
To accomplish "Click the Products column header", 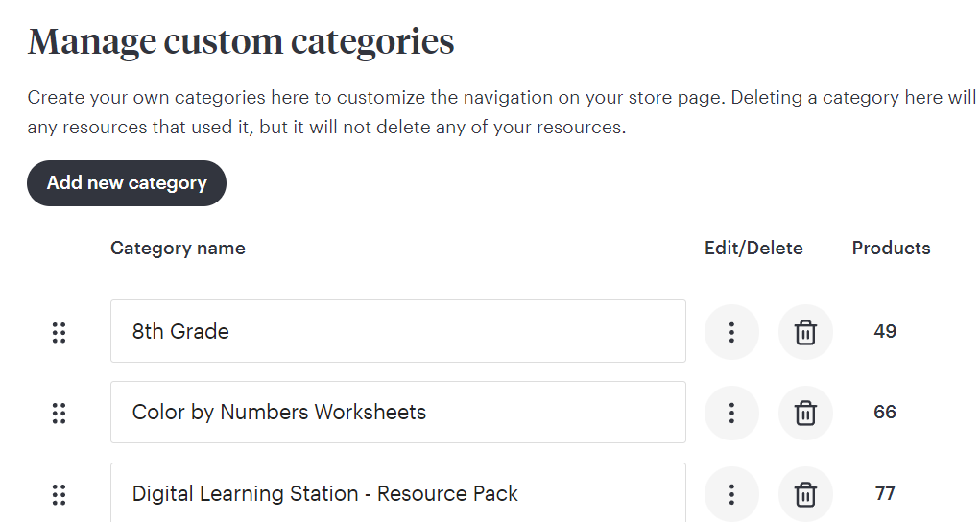I will pyautogui.click(x=891, y=249).
